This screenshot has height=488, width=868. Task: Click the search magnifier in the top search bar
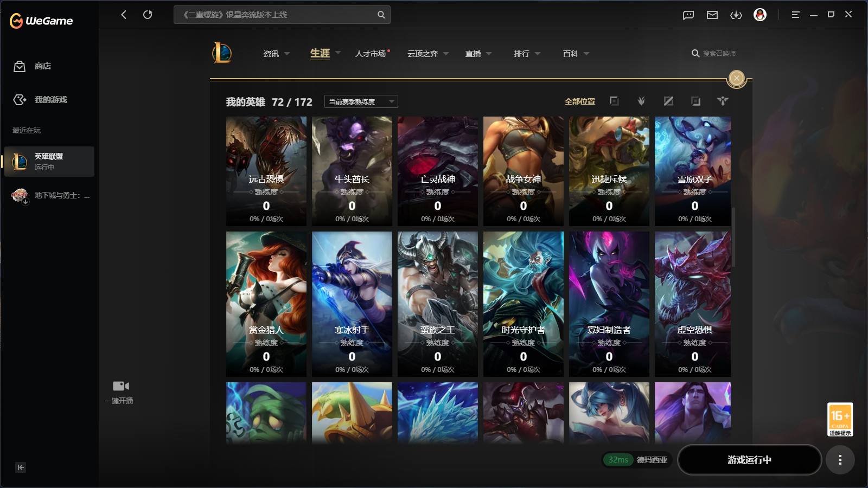[381, 15]
